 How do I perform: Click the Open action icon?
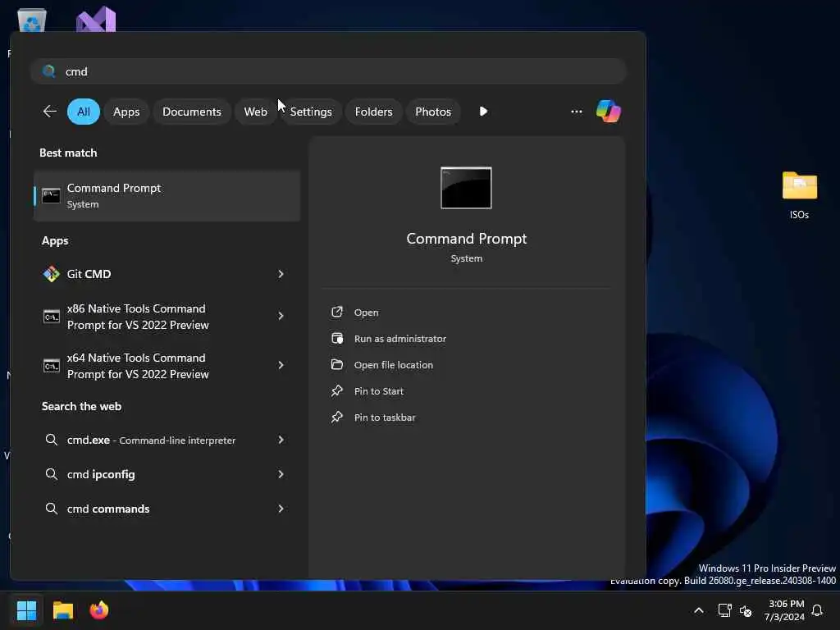(x=337, y=313)
